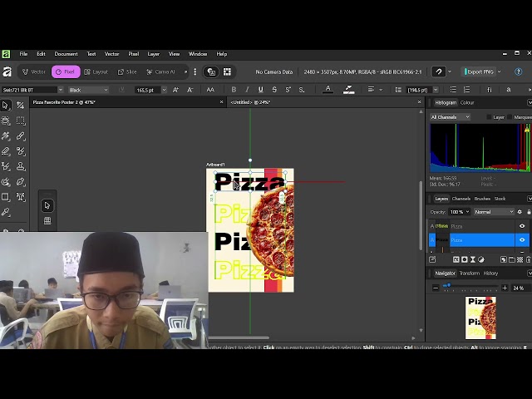This screenshot has width=532, height=399.
Task: Select the Erase Brush tool
Action: click(6, 151)
